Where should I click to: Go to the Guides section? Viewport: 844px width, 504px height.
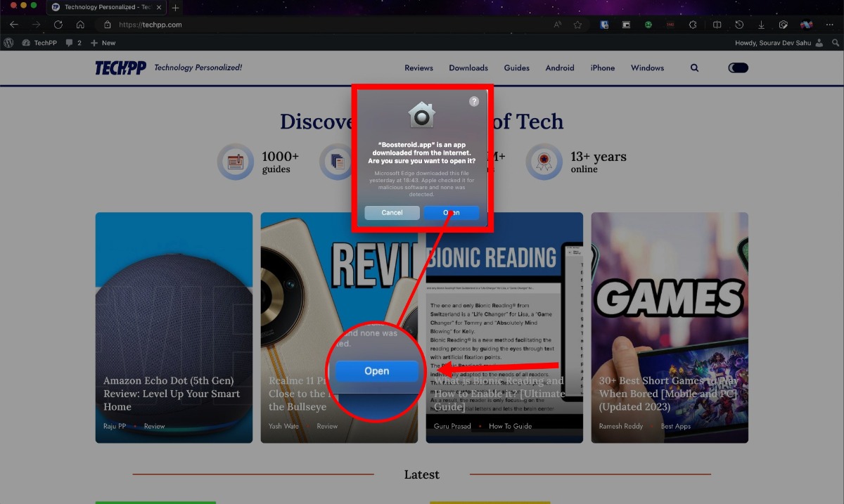pyautogui.click(x=517, y=68)
